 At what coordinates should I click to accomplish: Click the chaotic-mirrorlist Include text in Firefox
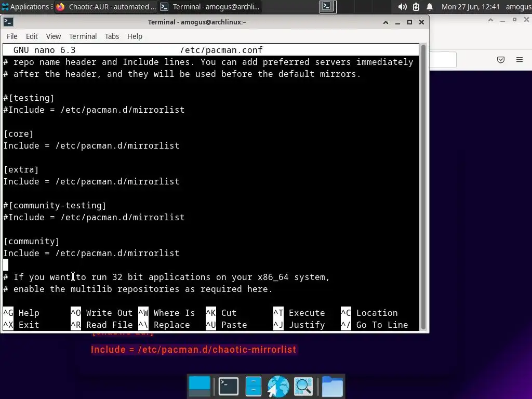point(193,350)
